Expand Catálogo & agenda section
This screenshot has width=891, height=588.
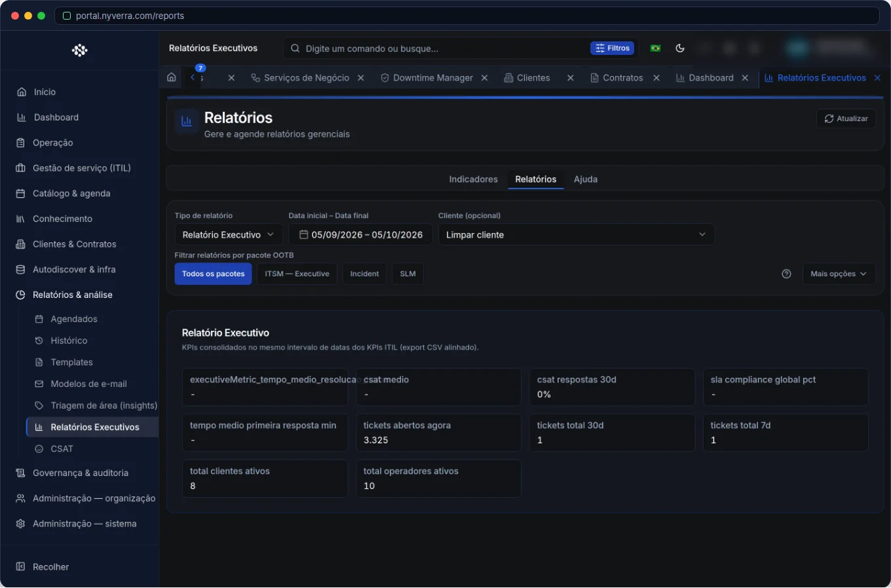[79, 194]
